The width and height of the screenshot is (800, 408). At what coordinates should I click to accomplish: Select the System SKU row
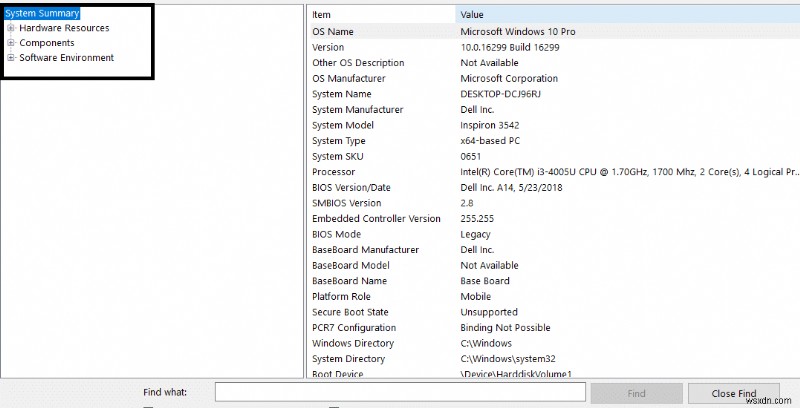tap(555, 156)
